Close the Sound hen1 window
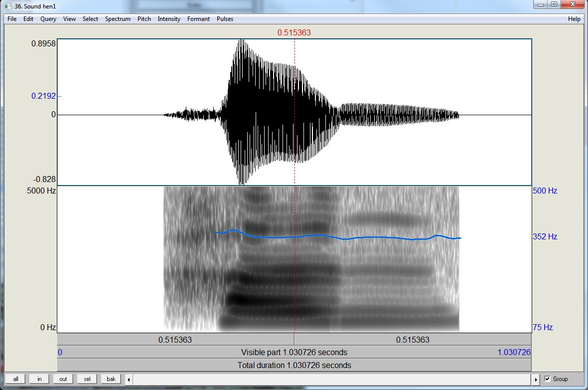Screen dimensions: 588x390 click(x=573, y=5)
